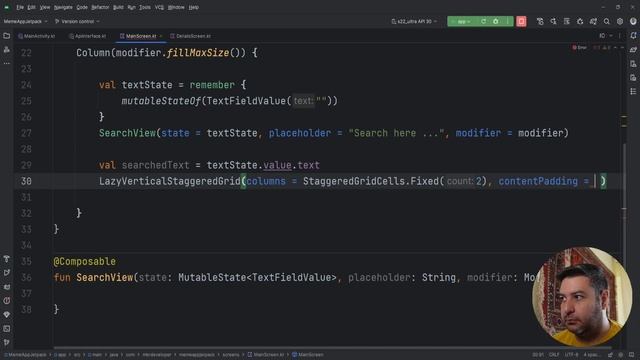Open the VCS menu
640x360 pixels.
159,7
